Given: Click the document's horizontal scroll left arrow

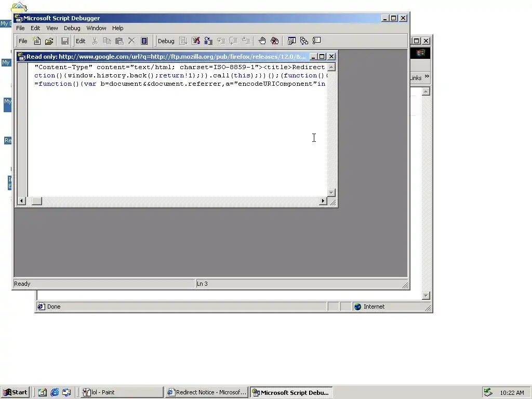Looking at the screenshot, I should (x=21, y=201).
